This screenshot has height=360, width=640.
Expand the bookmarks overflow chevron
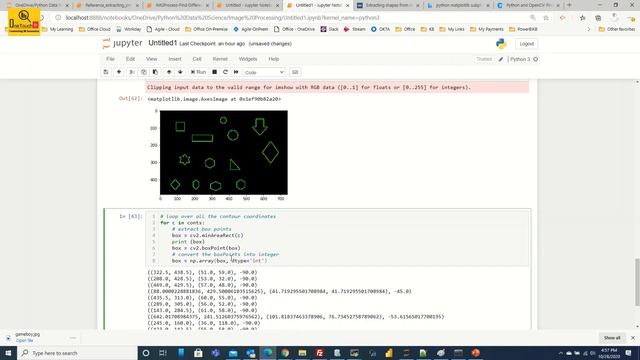(588, 29)
